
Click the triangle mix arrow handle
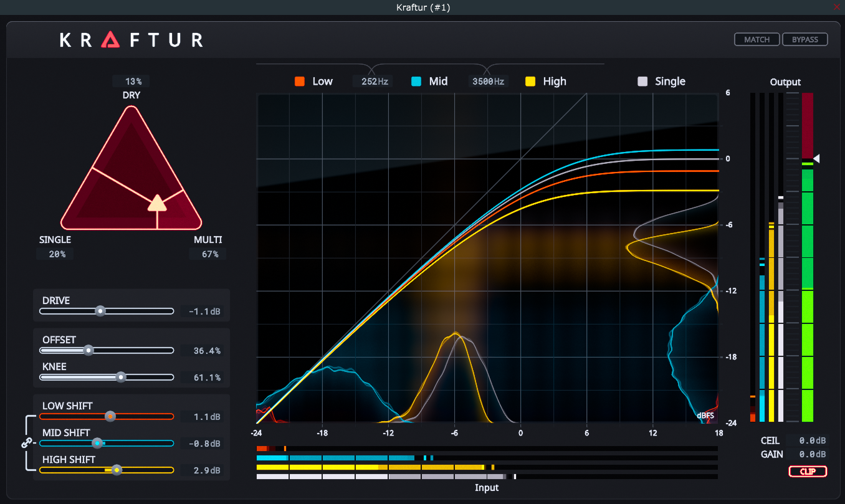pyautogui.click(x=158, y=203)
